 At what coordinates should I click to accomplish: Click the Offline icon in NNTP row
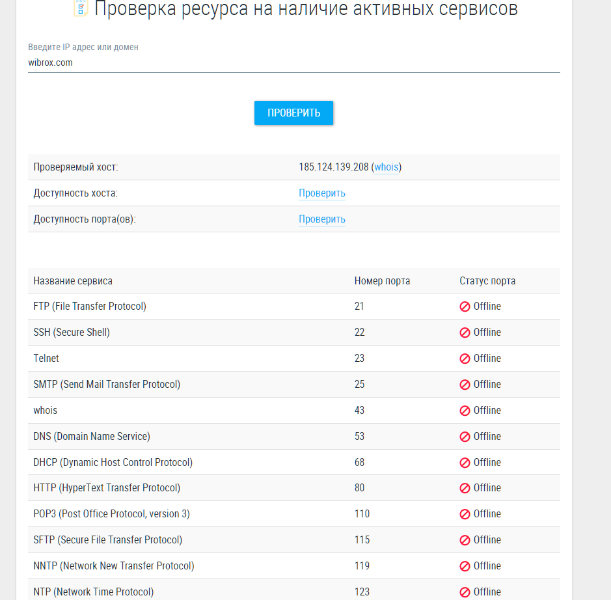(464, 566)
